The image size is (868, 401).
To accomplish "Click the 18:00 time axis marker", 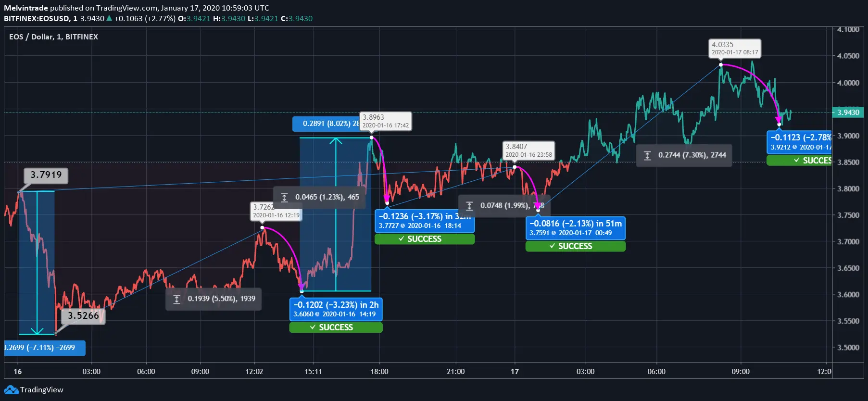I will tap(379, 371).
